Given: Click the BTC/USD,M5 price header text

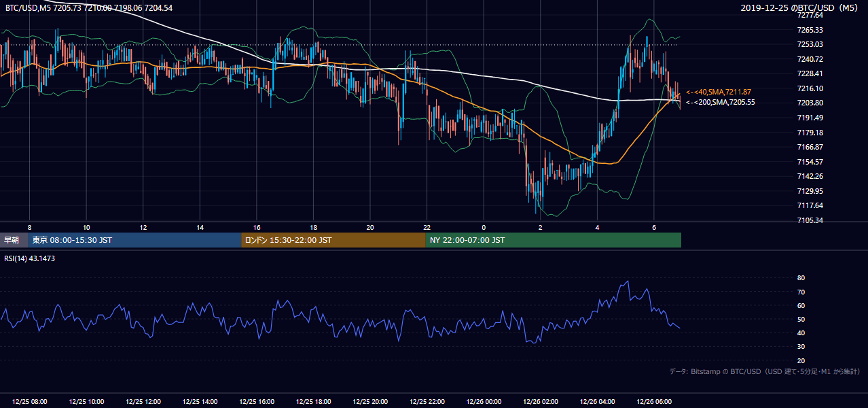Looking at the screenshot, I should pos(89,7).
